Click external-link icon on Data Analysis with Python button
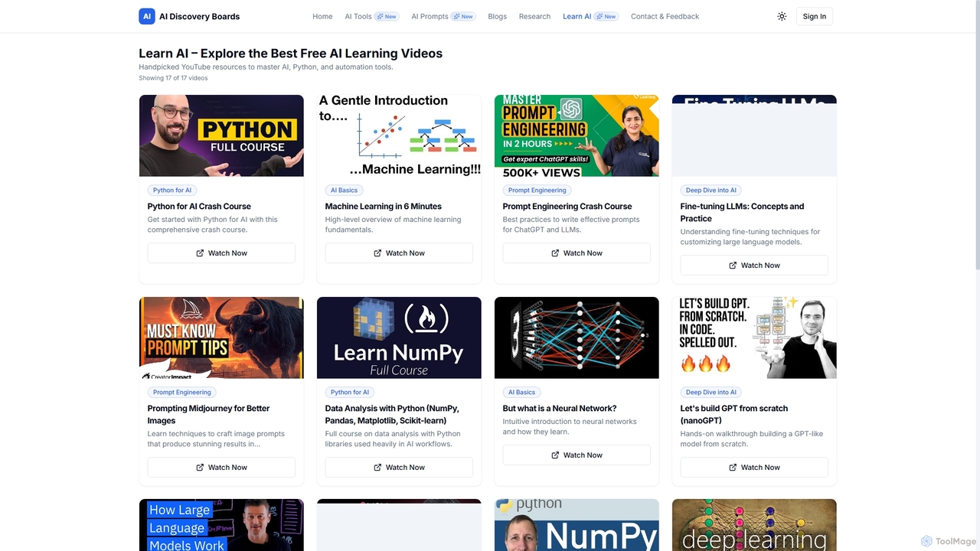980x551 pixels. pos(377,467)
